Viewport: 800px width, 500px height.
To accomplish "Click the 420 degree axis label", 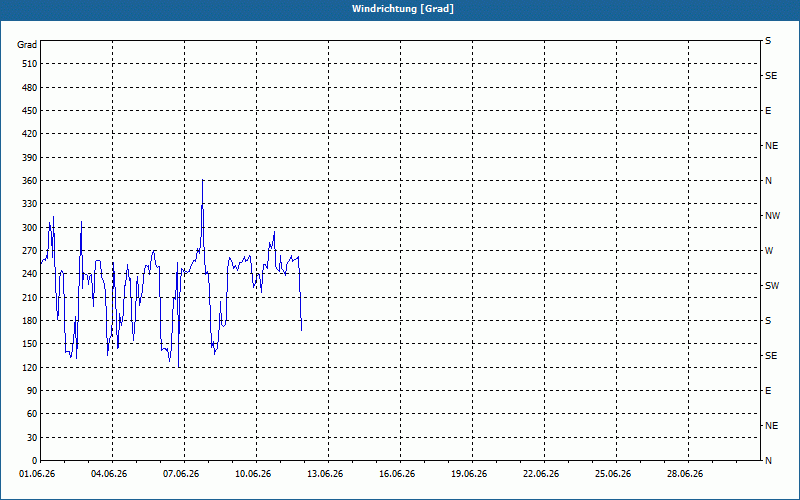I will [x=30, y=134].
